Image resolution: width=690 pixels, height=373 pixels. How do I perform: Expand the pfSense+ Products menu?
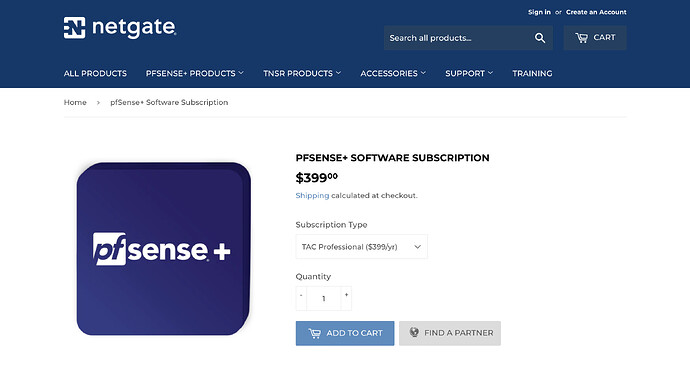(195, 73)
